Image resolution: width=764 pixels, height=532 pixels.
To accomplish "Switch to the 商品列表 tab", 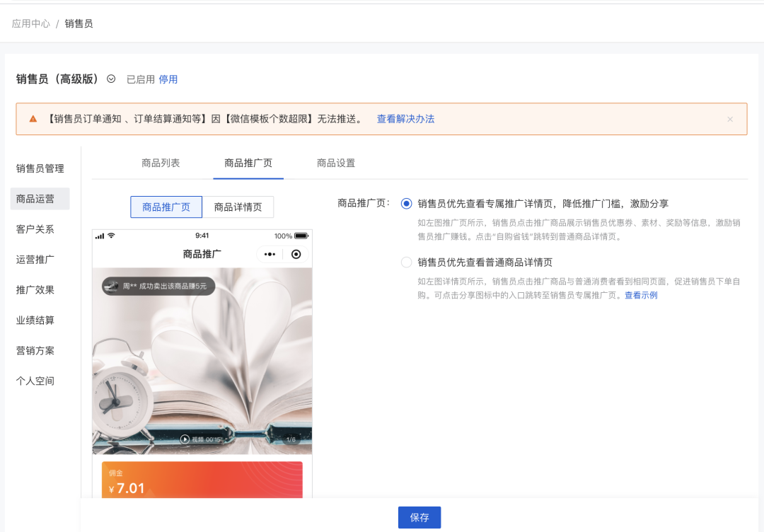I will pos(161,163).
